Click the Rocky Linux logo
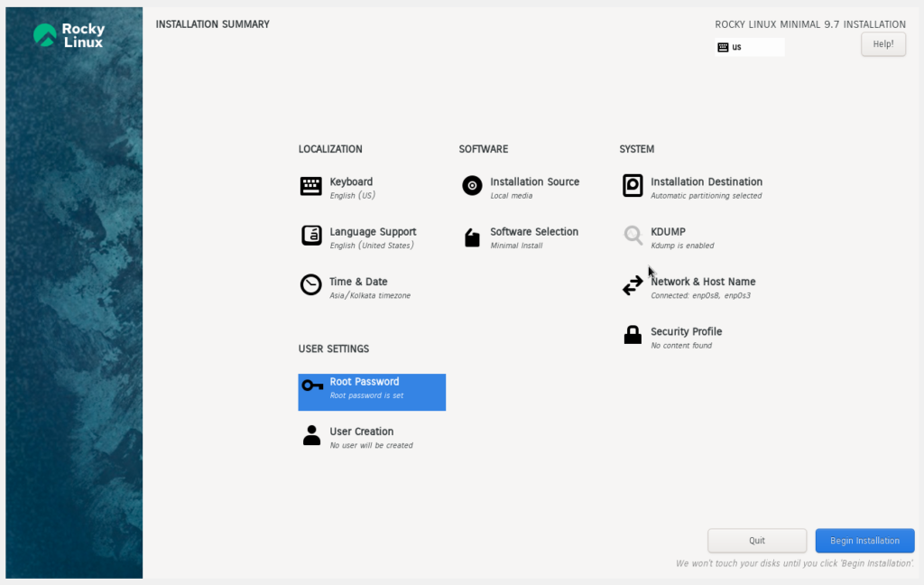Screen dimensions: 924x585 click(x=69, y=35)
